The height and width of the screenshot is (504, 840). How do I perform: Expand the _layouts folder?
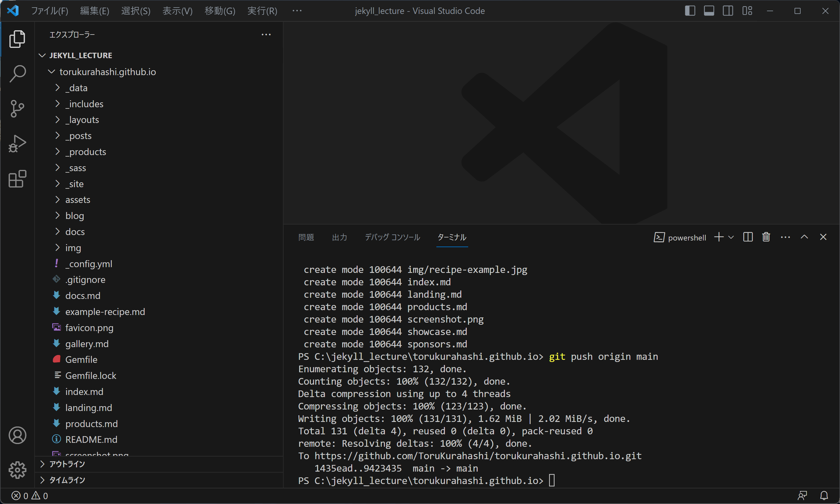pos(159,120)
